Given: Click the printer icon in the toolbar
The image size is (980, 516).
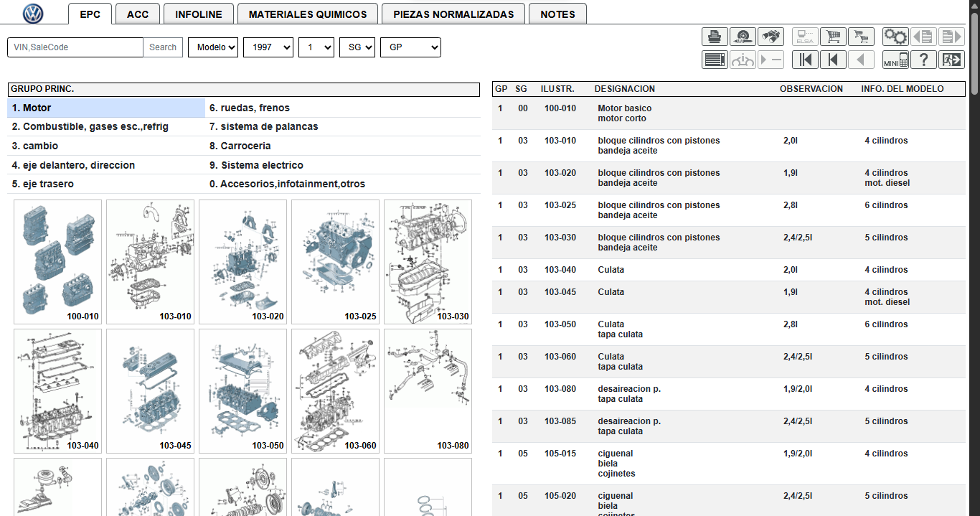Looking at the screenshot, I should pos(715,37).
